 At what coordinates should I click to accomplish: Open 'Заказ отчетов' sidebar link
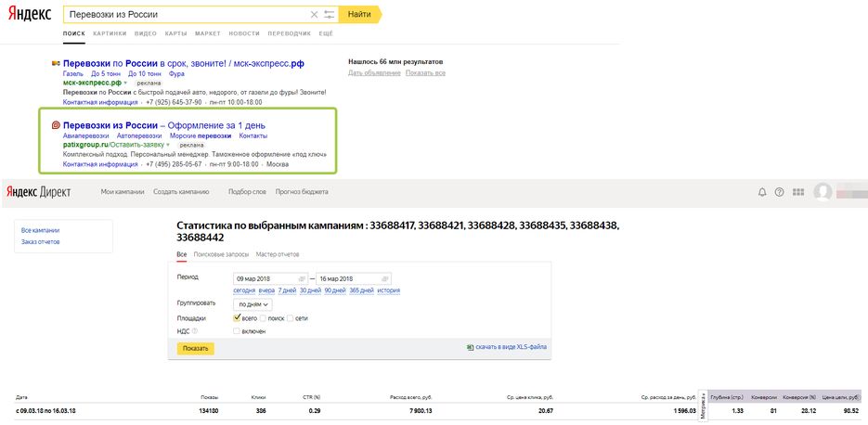click(41, 242)
